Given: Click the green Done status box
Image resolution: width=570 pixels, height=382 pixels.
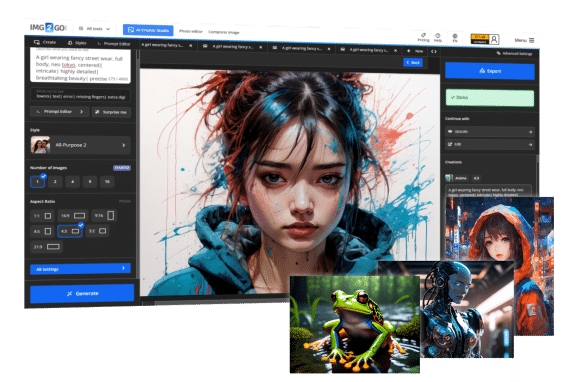Looking at the screenshot, I should pos(490,97).
